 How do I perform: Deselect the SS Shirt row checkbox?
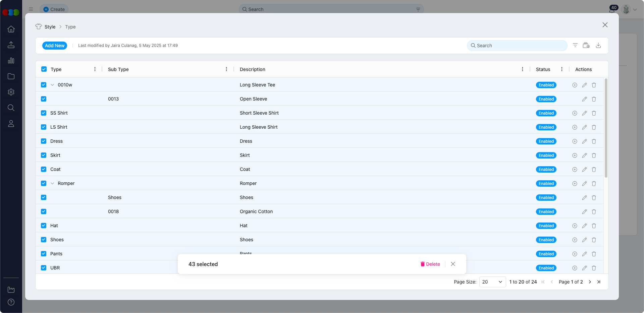[44, 113]
